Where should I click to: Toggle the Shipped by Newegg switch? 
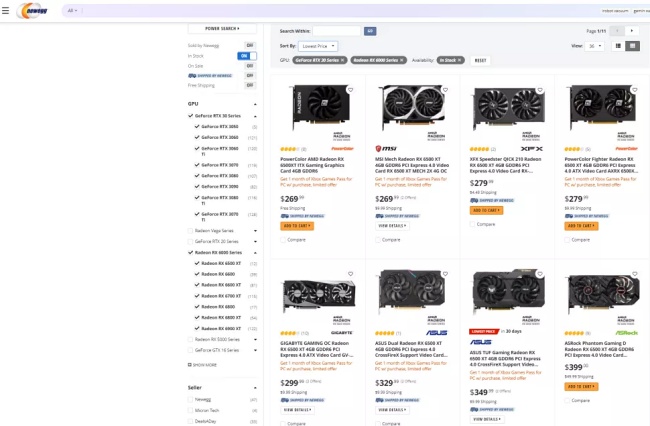(250, 75)
